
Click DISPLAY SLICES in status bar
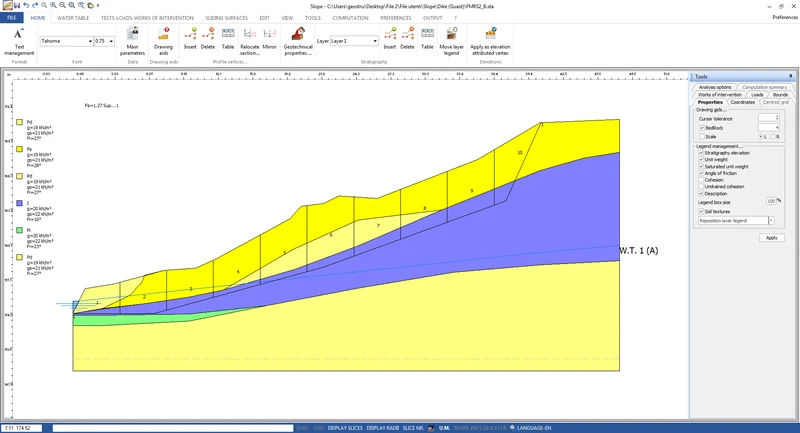[345, 428]
